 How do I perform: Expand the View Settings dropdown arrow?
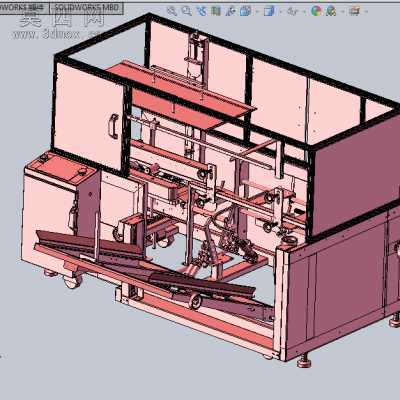point(366,12)
